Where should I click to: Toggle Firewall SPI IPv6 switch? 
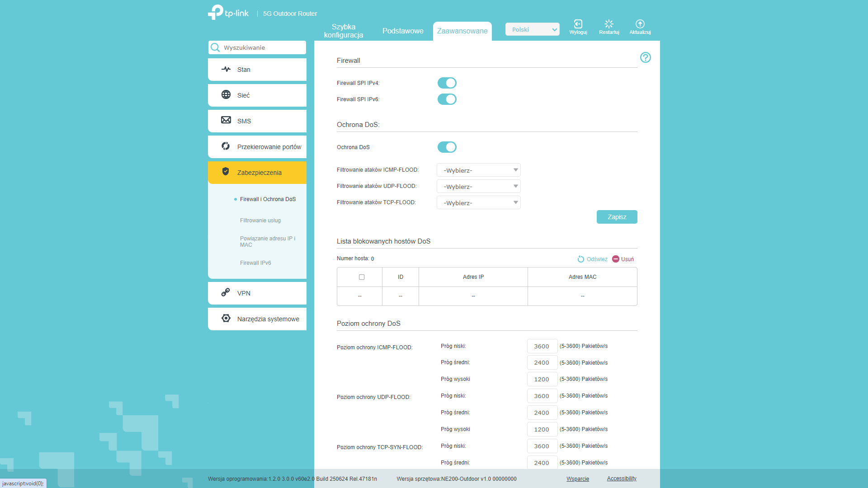pos(447,99)
